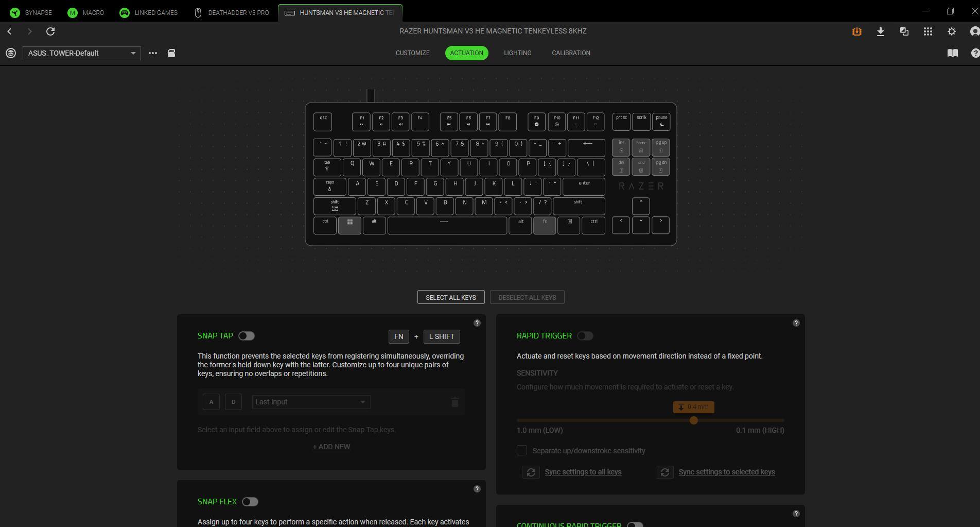The image size is (980, 527).
Task: Open Snap Tap help tooltip
Action: [x=477, y=323]
